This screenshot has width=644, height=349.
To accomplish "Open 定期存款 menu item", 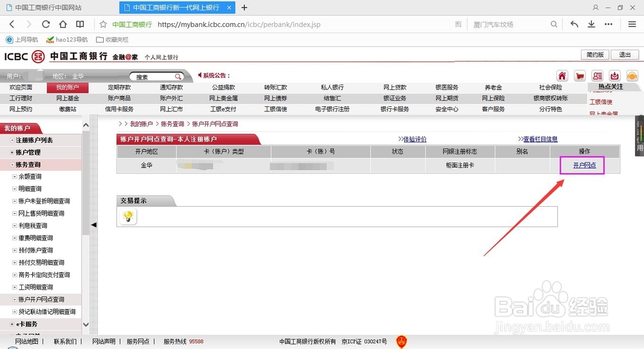I will click(119, 87).
